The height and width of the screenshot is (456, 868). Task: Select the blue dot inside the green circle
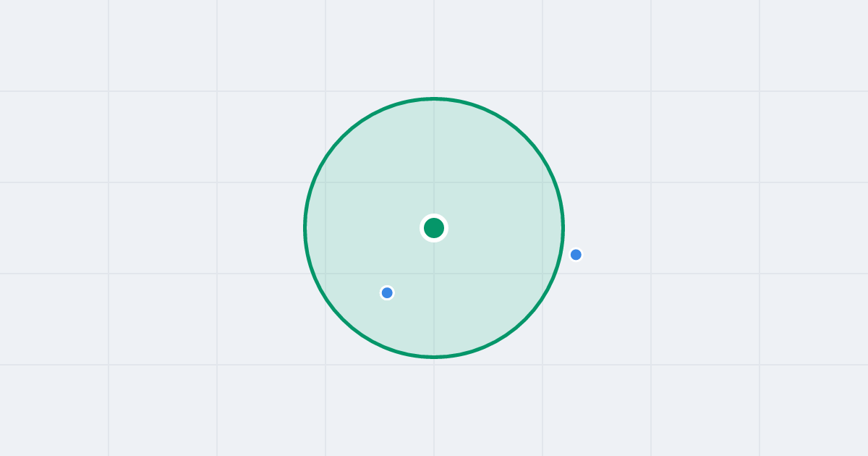click(x=387, y=293)
